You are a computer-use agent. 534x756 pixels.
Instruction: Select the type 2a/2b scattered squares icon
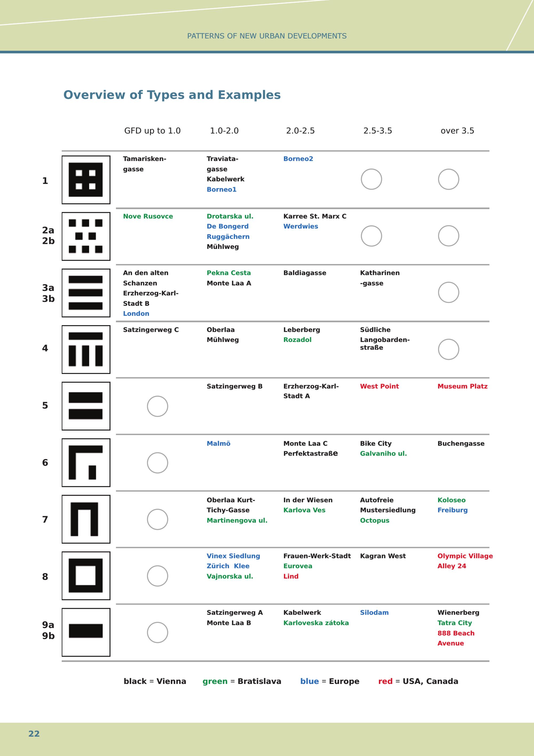click(x=86, y=236)
